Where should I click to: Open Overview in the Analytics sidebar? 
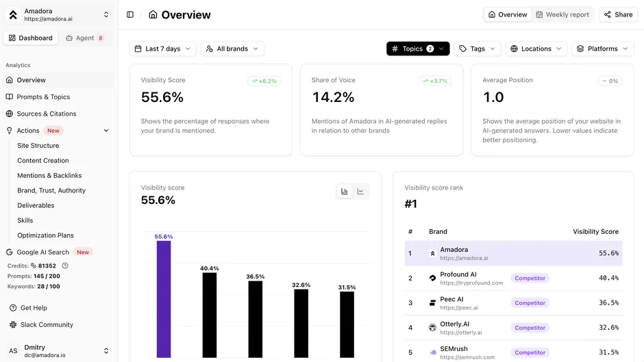tap(58, 80)
